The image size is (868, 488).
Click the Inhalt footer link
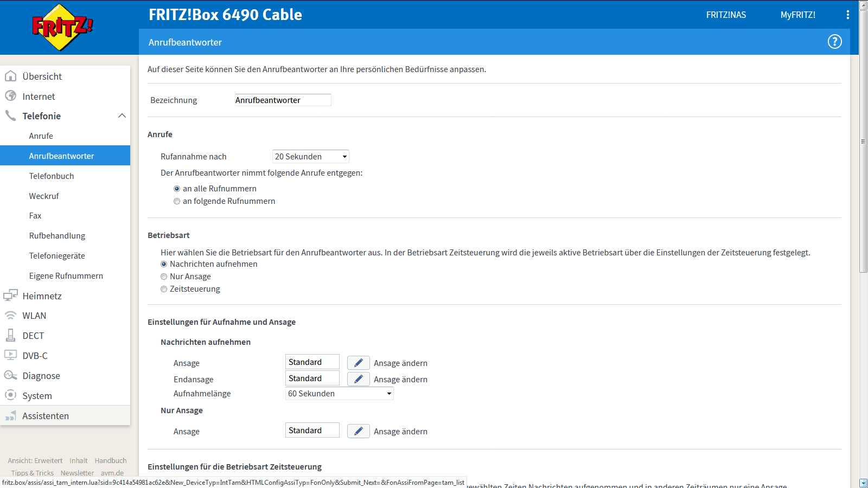pos(79,460)
